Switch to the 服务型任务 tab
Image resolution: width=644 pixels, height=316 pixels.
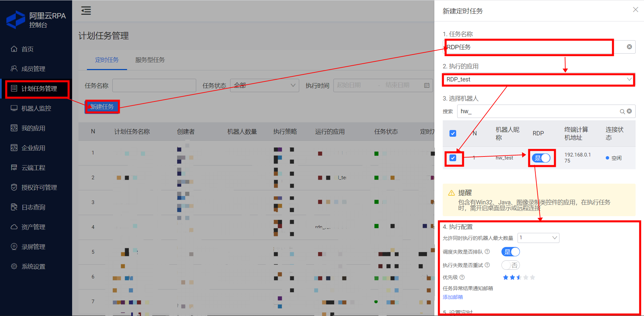point(150,60)
